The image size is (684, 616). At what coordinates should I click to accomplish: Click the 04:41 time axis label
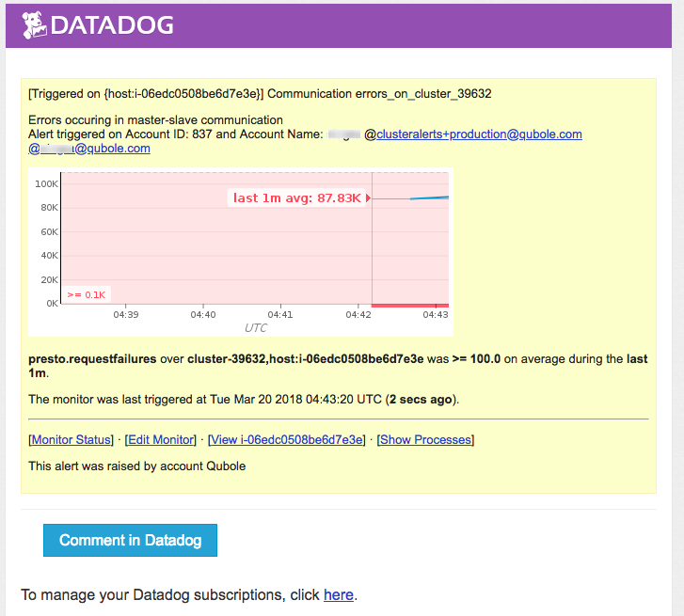pyautogui.click(x=280, y=314)
